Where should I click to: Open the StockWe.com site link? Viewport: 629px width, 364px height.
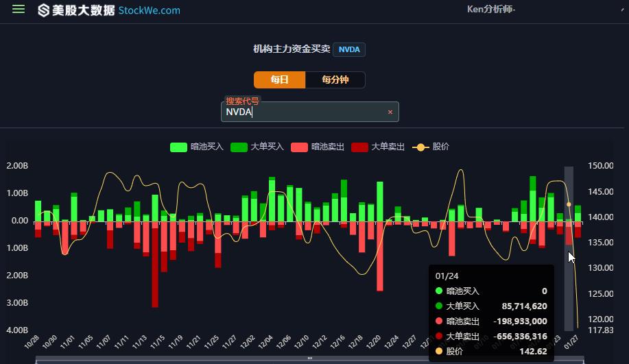coord(150,10)
